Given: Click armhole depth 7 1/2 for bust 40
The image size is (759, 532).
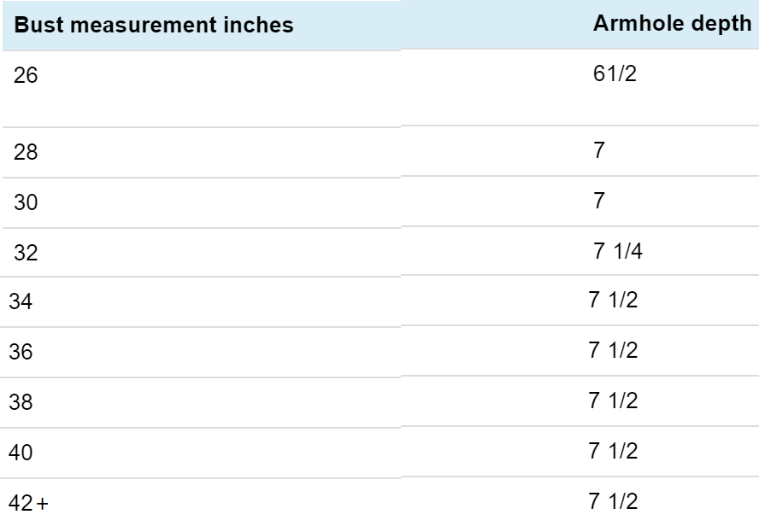Looking at the screenshot, I should click(x=613, y=451).
